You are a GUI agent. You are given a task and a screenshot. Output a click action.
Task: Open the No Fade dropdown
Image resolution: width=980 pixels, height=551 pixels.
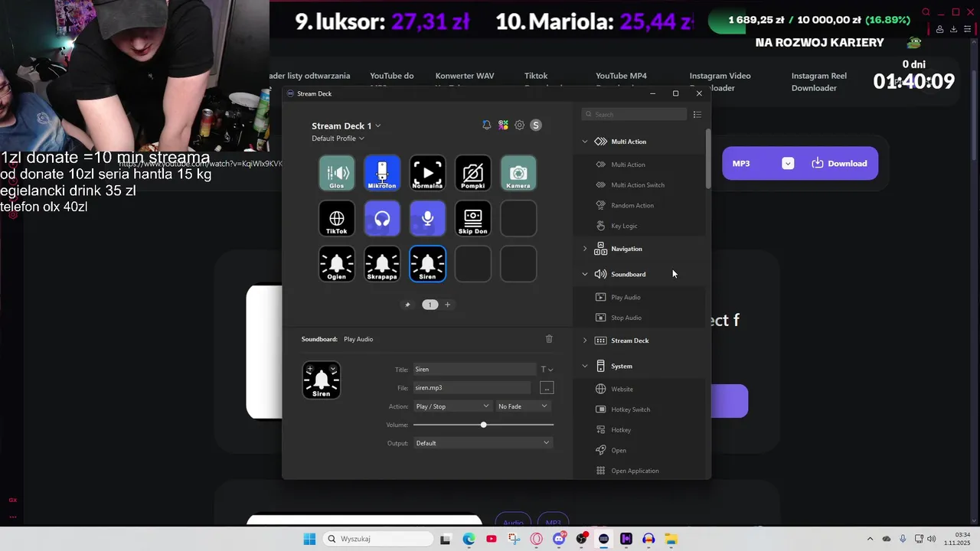(523, 406)
